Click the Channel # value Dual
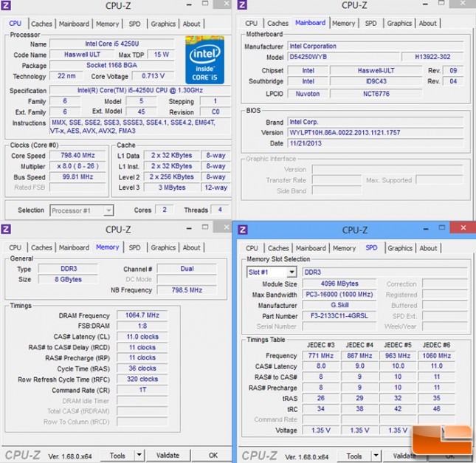 pyautogui.click(x=187, y=269)
